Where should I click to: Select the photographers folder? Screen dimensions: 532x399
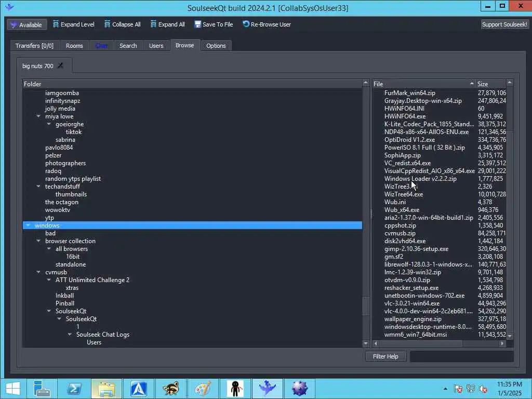65,163
